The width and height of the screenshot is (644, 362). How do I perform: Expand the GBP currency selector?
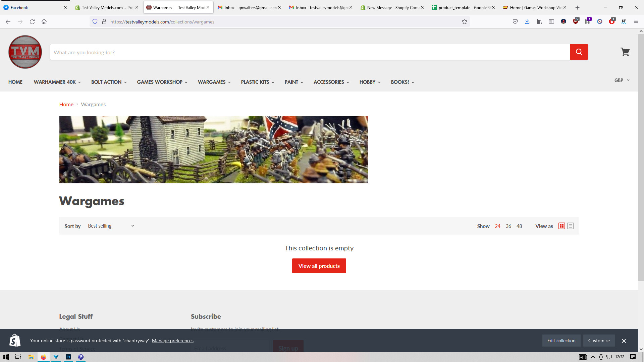(622, 80)
